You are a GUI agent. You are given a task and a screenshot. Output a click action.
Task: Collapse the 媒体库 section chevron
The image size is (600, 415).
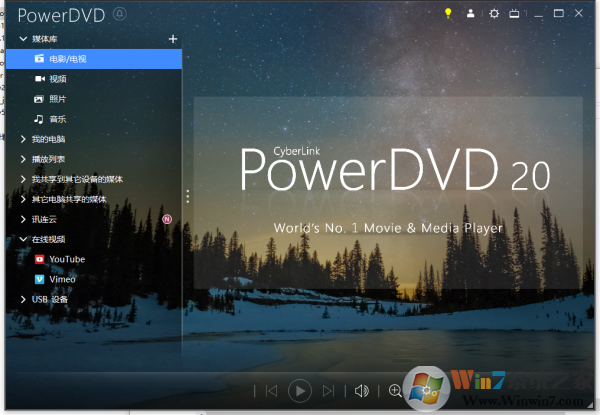pos(23,39)
